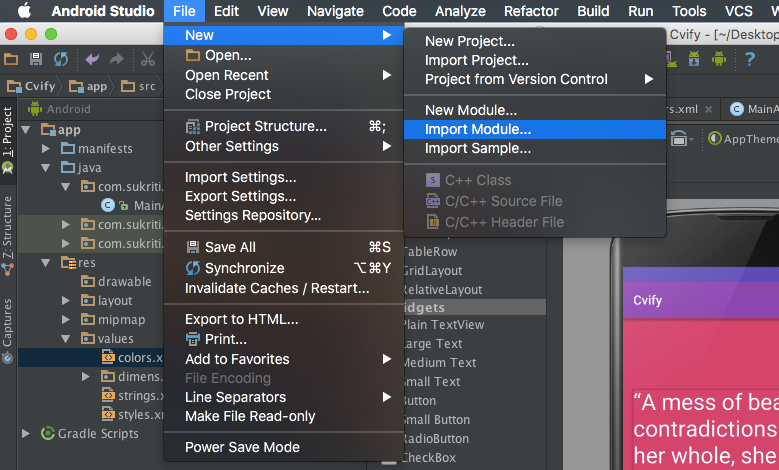Image resolution: width=779 pixels, height=470 pixels.
Task: Click the MainActivity class icon in tree
Action: pos(108,205)
